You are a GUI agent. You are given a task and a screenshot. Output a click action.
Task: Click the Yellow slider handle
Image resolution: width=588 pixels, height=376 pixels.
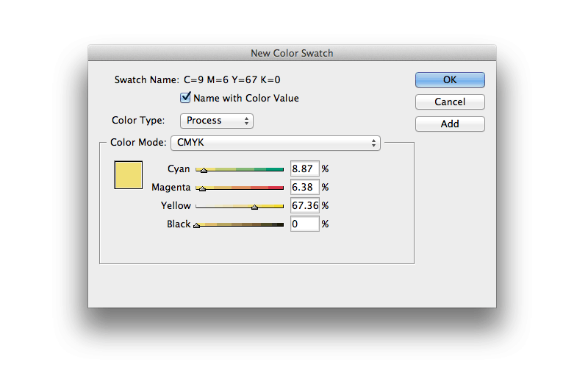(254, 207)
